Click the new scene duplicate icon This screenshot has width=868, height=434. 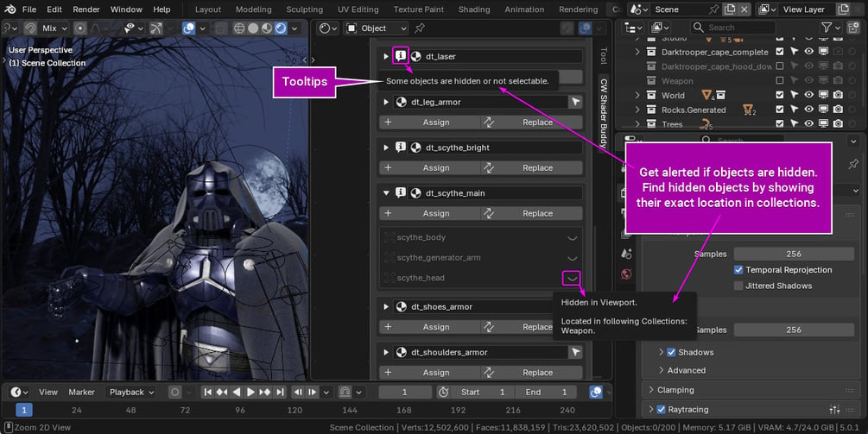(731, 9)
